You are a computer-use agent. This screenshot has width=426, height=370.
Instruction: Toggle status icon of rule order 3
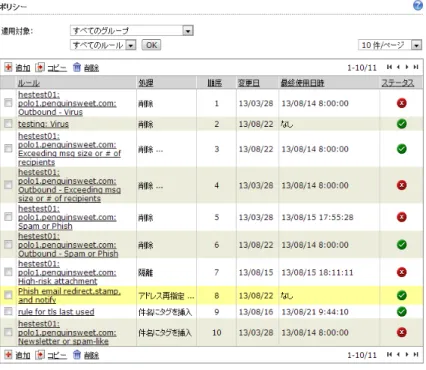coord(402,149)
